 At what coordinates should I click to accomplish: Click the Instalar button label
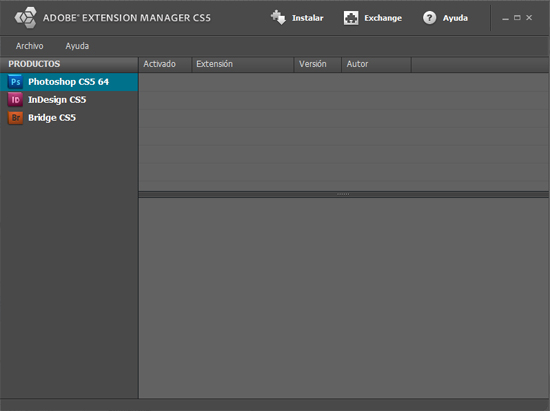tap(308, 18)
